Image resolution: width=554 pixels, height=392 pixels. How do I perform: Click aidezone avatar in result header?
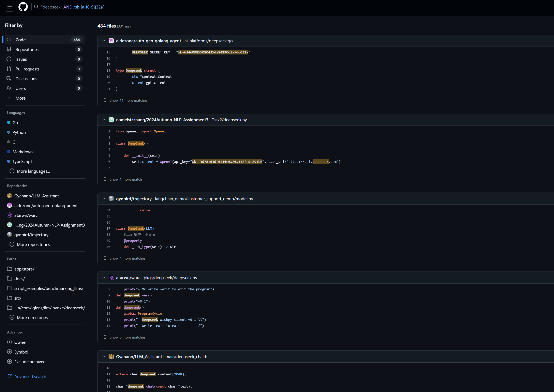111,41
